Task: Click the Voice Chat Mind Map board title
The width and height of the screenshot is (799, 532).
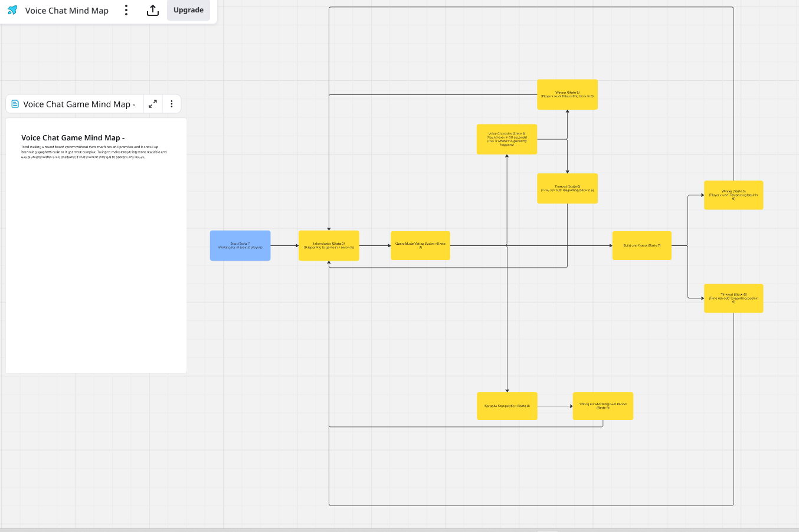Action: coord(67,11)
